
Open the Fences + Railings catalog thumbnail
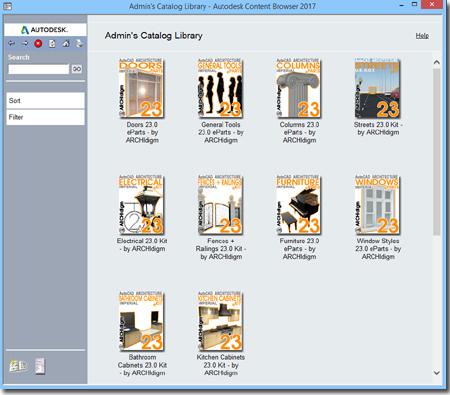(220, 204)
